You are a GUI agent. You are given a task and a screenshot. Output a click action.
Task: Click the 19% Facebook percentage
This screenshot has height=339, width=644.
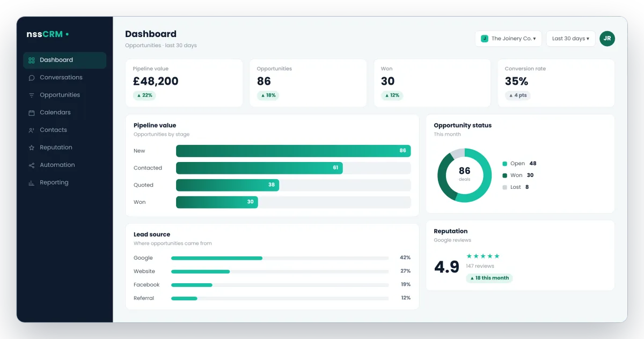(405, 285)
